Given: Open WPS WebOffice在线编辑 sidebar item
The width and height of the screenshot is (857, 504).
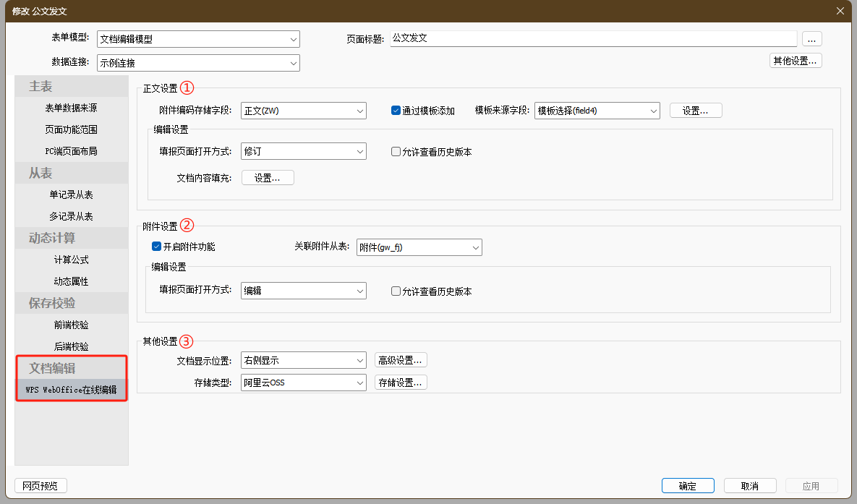Looking at the screenshot, I should tap(71, 390).
